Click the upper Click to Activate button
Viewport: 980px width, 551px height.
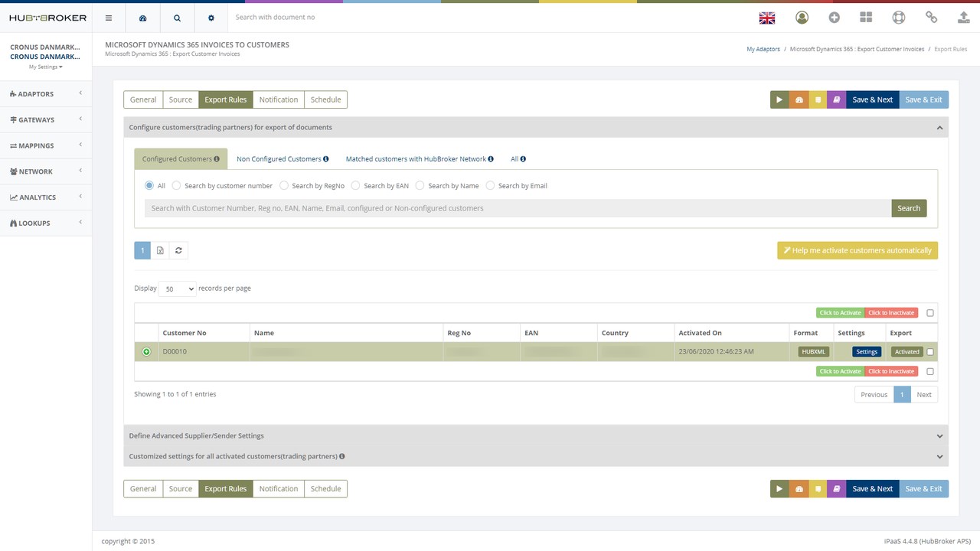click(840, 313)
